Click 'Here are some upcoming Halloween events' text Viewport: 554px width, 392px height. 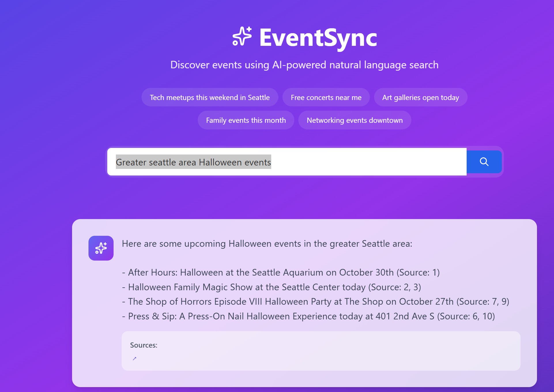click(267, 244)
